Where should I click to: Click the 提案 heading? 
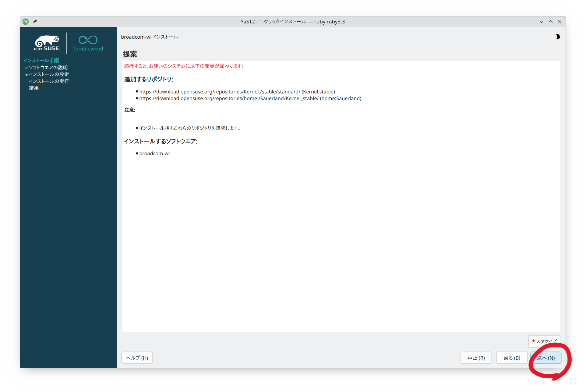(130, 54)
